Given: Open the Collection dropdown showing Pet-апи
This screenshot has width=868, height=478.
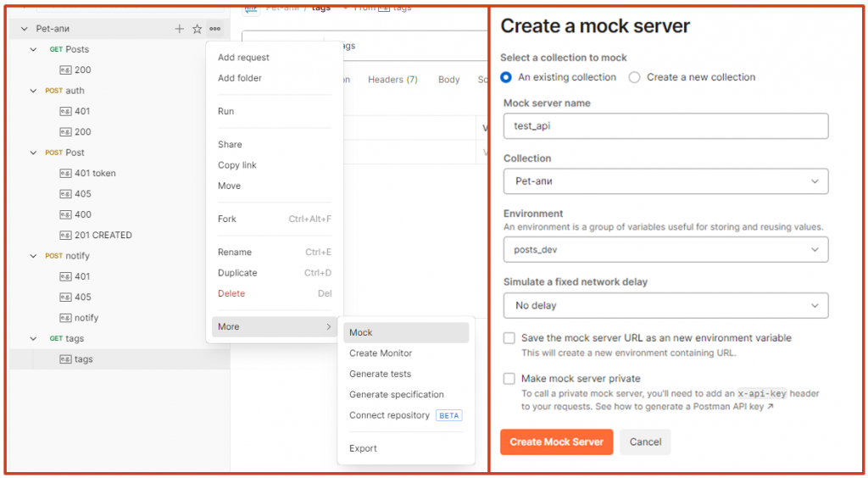Looking at the screenshot, I should click(x=665, y=181).
